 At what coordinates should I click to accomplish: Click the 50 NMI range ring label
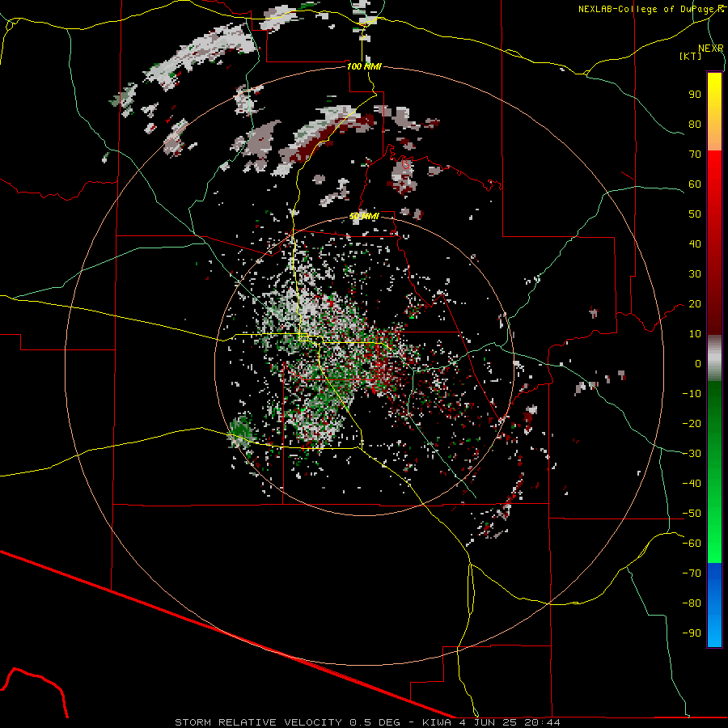coord(365,216)
